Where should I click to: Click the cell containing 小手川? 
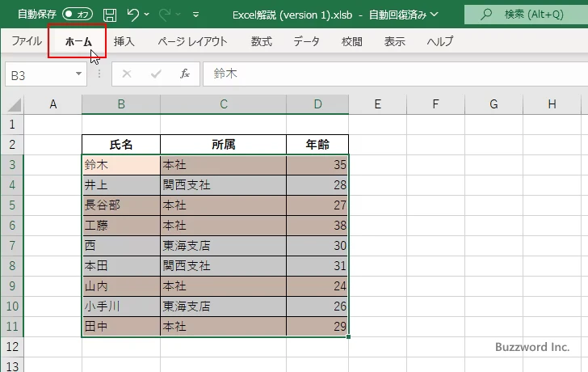point(121,306)
